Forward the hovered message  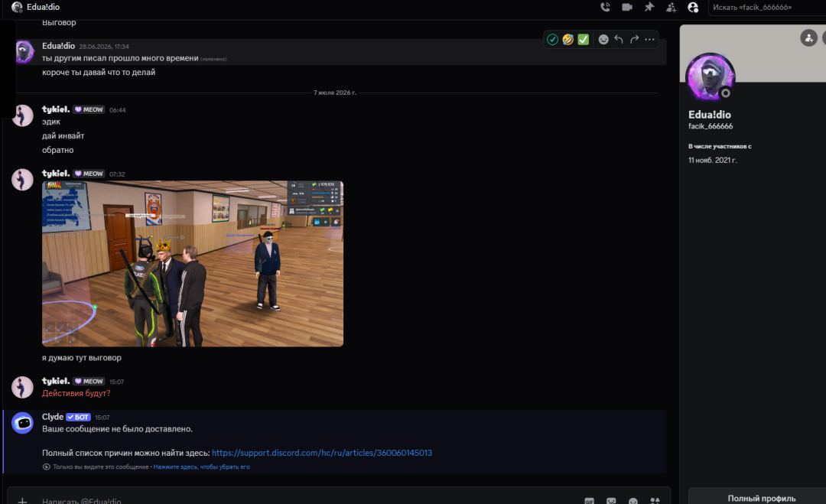click(634, 40)
